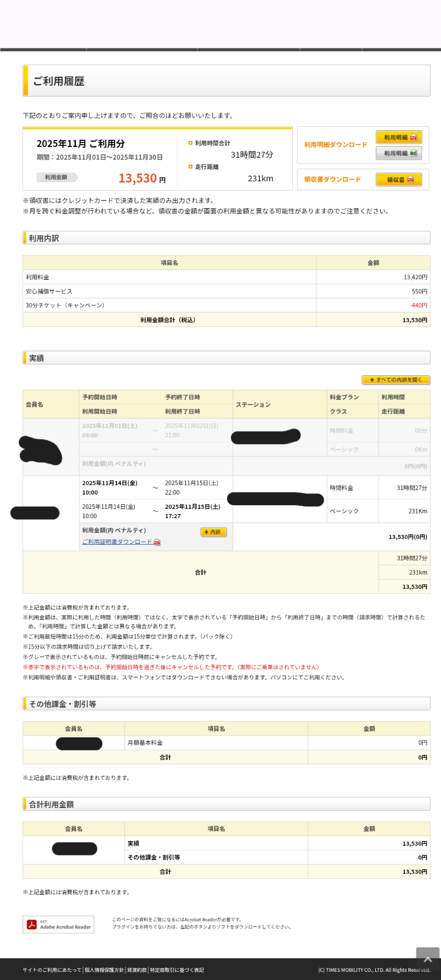441x980 pixels.
Task: Download 利用明細 via the PDF icon button
Action: coord(399,137)
